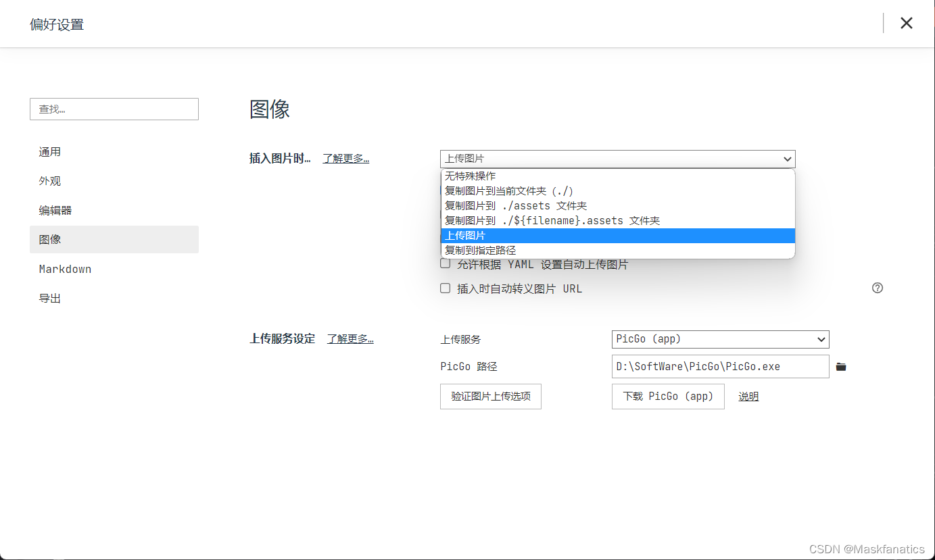Open the 外观 settings section
The width and height of the screenshot is (935, 560).
coord(114,181)
